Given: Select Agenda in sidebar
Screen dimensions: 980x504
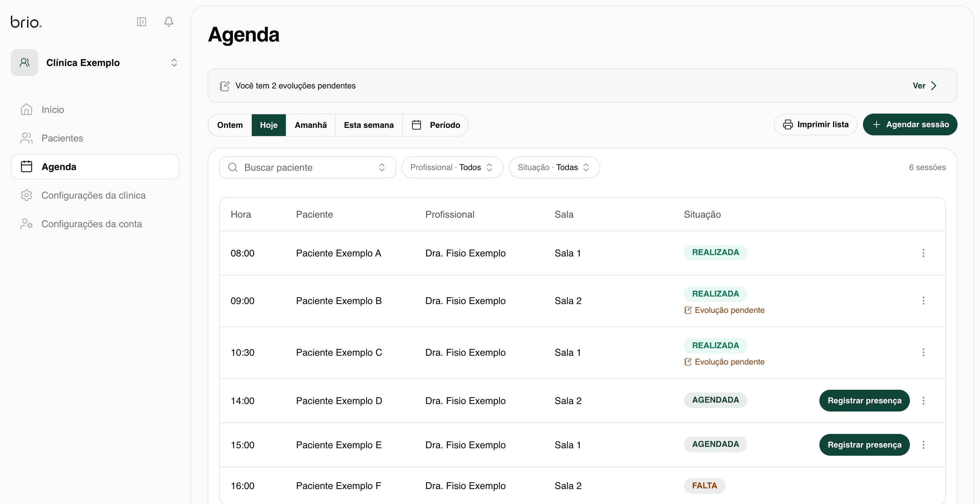Looking at the screenshot, I should click(x=95, y=167).
